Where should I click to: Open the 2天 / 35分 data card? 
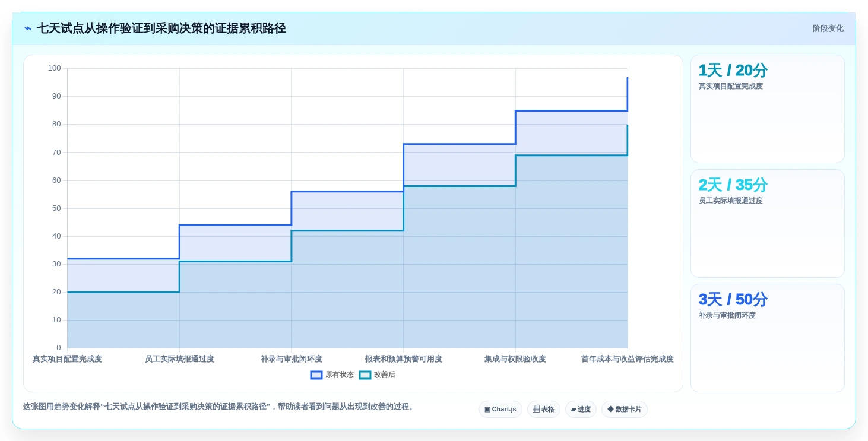[x=767, y=223]
